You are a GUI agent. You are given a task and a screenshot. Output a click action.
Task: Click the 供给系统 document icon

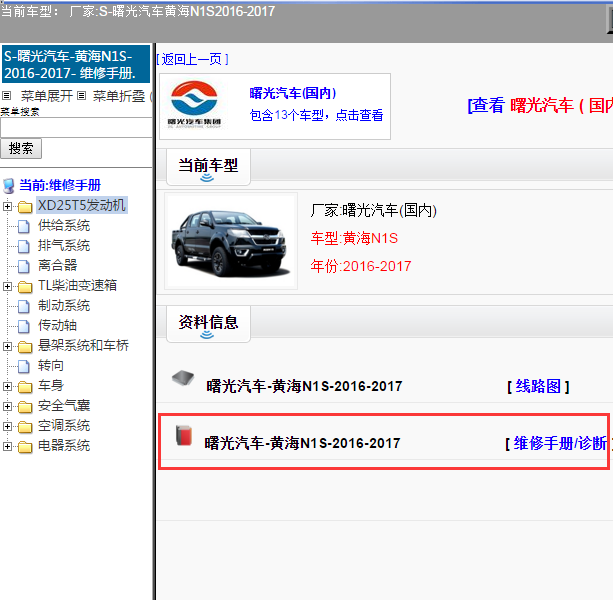pos(24,226)
